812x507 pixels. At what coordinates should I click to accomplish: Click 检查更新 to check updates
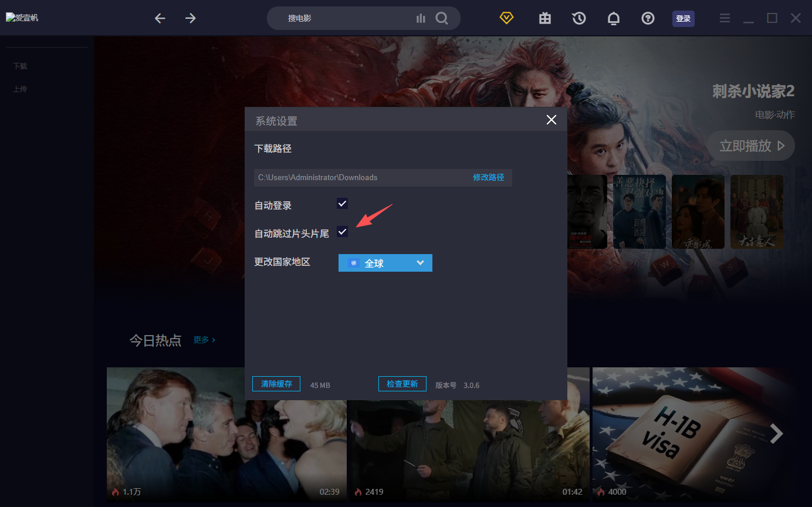(402, 383)
